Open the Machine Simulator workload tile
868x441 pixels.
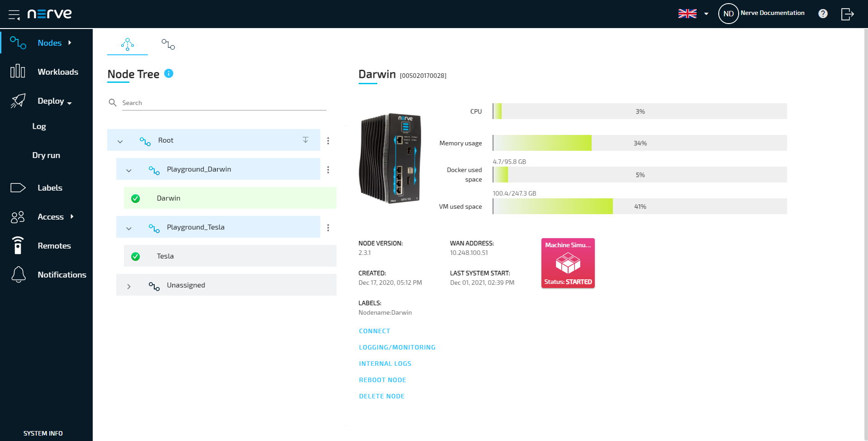568,263
